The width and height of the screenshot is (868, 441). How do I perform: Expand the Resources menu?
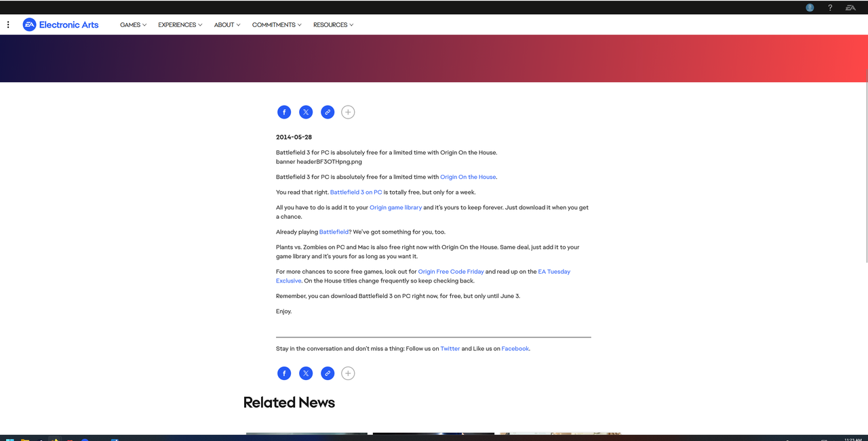click(333, 24)
